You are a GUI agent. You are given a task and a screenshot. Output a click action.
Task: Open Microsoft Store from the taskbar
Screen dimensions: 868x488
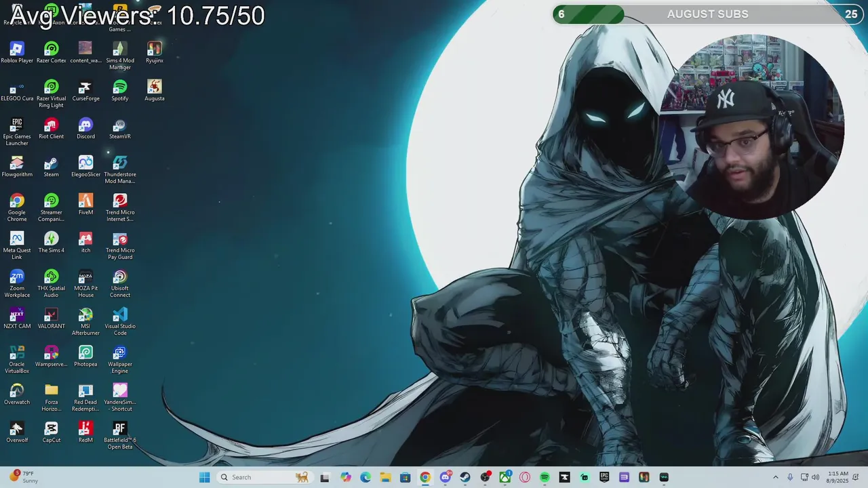(x=405, y=477)
